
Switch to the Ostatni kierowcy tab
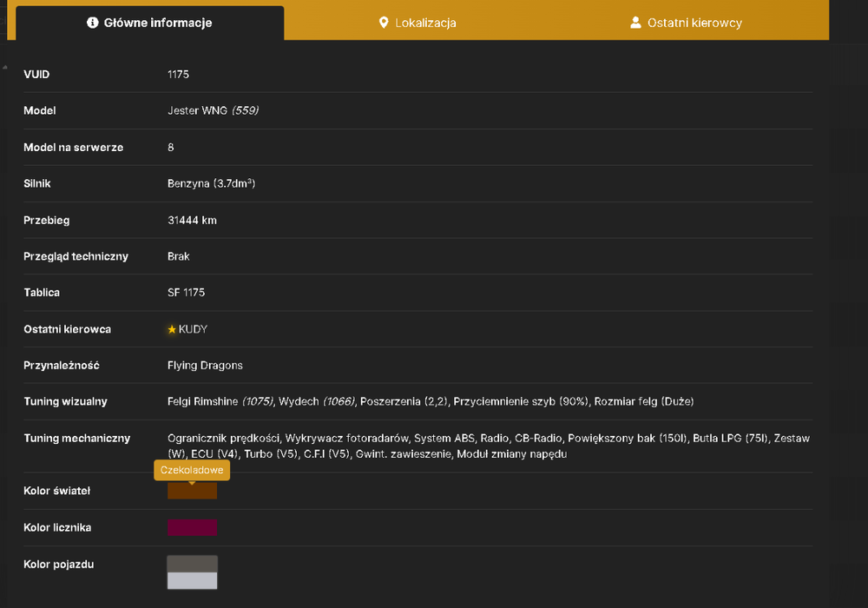tap(686, 23)
